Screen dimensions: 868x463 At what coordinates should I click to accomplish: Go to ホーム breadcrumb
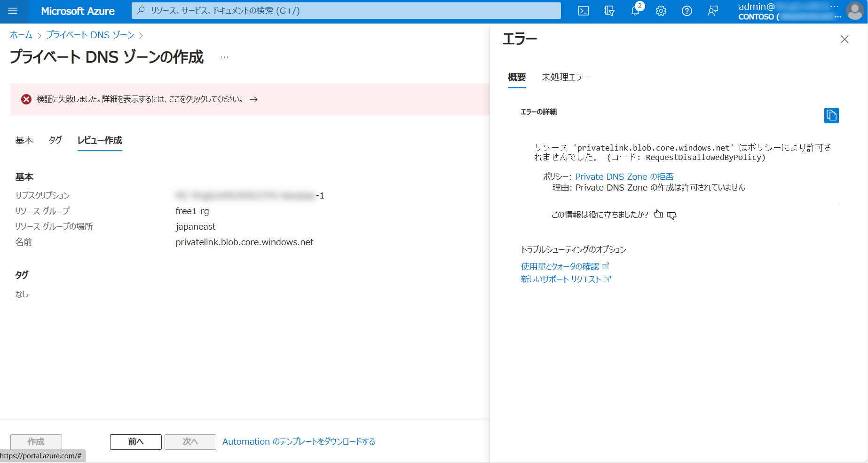coord(21,35)
